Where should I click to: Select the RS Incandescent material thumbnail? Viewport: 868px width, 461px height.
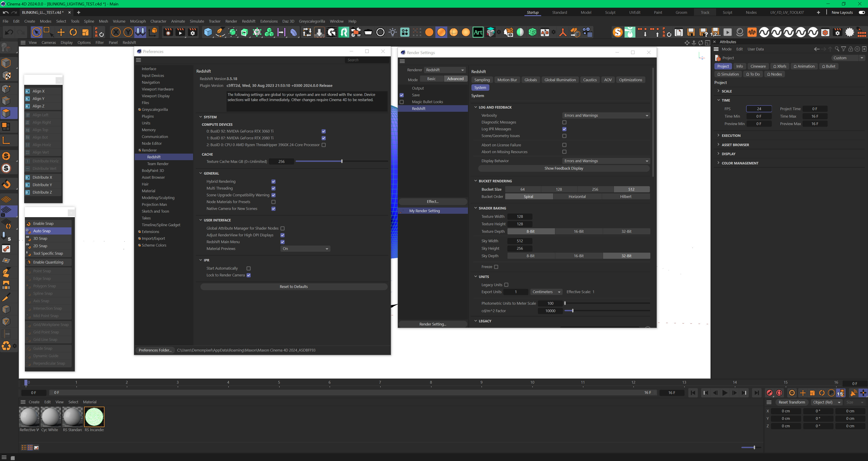94,417
